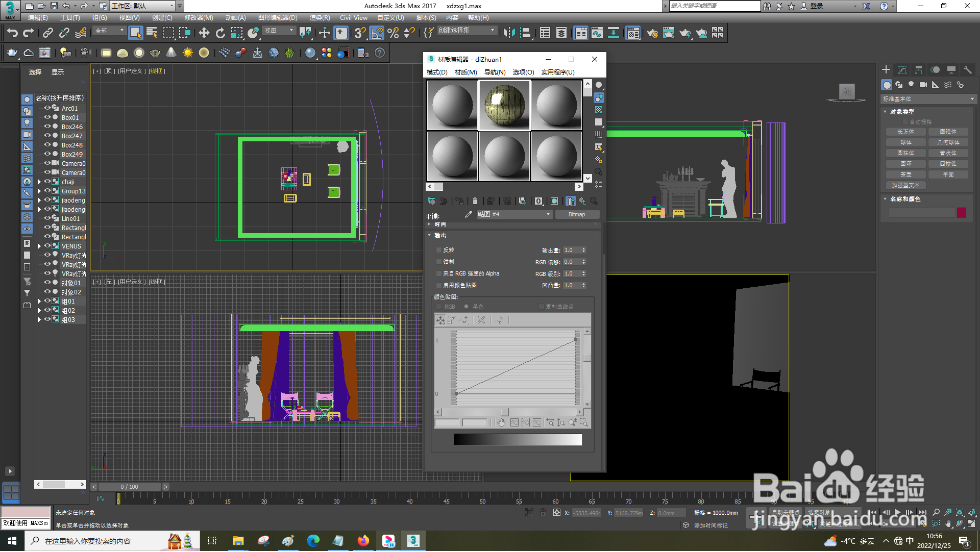The image size is (980, 552).
Task: Toggle 3D snap in the main toolbar
Action: pyautogui.click(x=360, y=33)
